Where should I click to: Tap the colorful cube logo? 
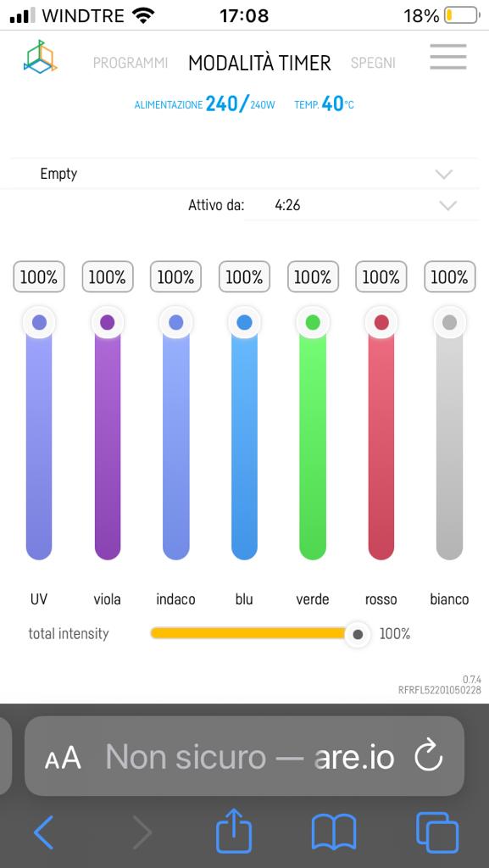[x=41, y=56]
